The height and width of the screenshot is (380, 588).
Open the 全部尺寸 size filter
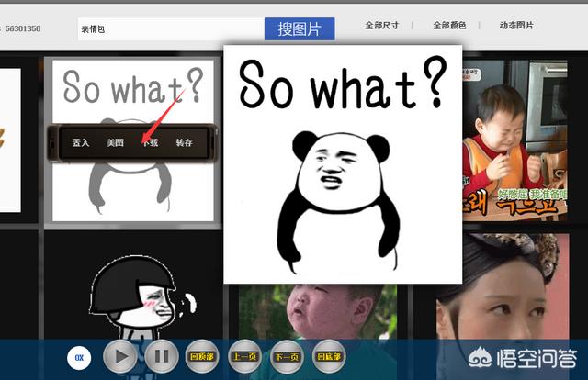[x=381, y=26]
